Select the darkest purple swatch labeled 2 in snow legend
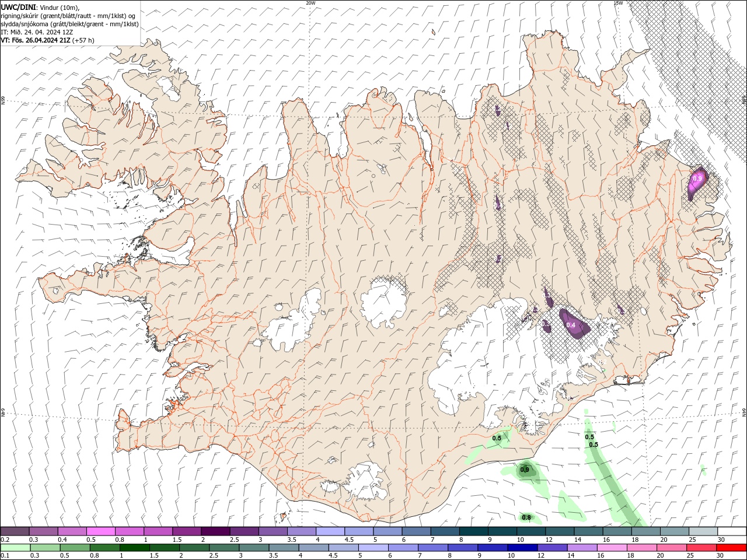 pos(215,531)
